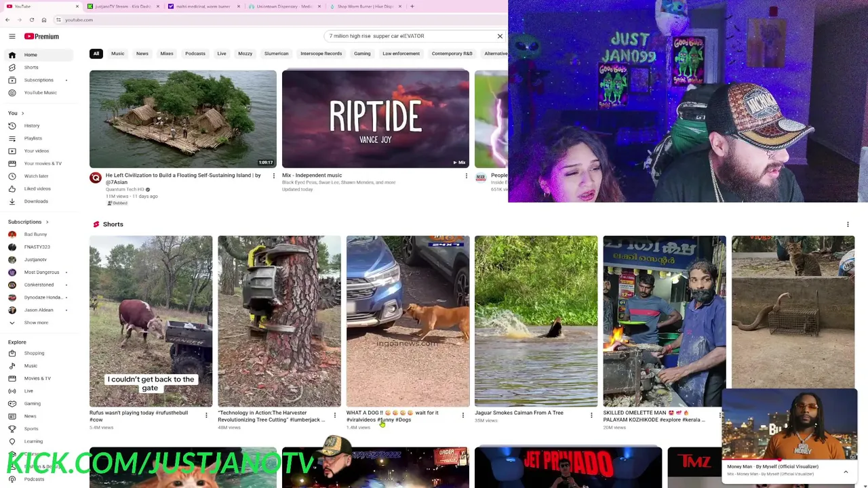Screen dimensions: 868x488
Task: Clear the search box with X
Action: coord(500,36)
